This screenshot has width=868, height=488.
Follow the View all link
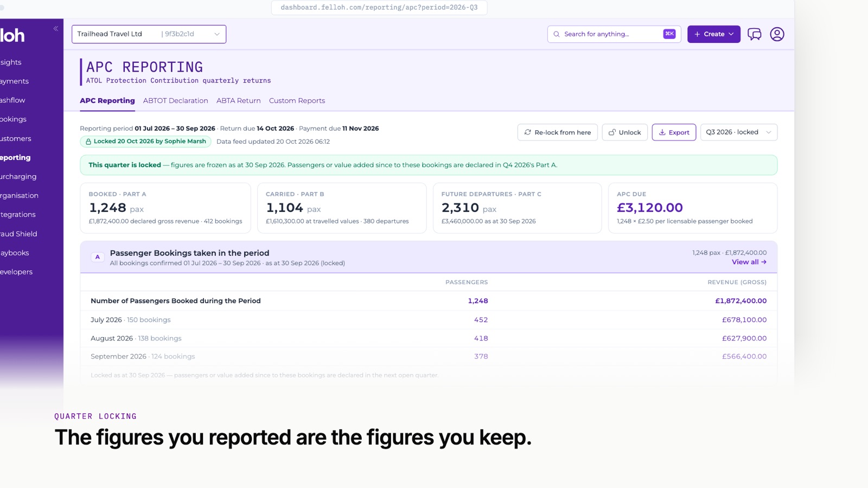coord(749,262)
